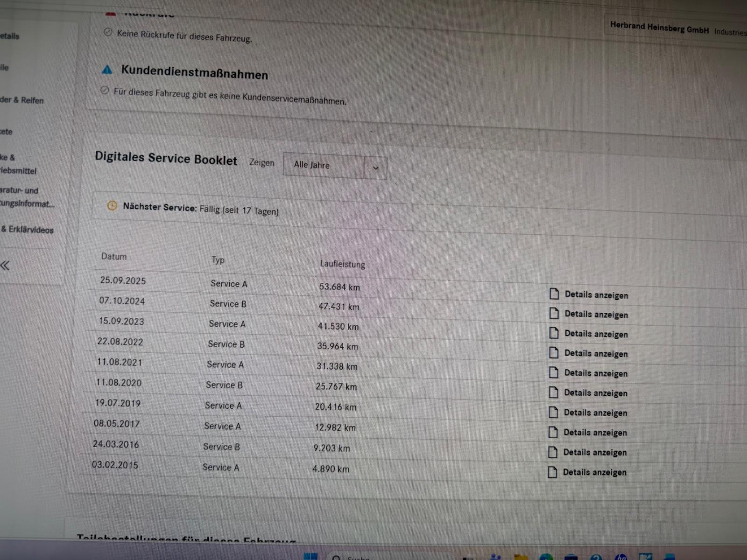Show details for the 25.767 km service
Viewport: 747px width, 560px height.
(x=596, y=393)
